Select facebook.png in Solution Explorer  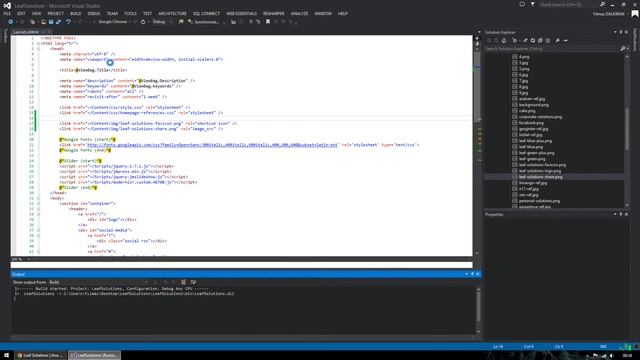pyautogui.click(x=531, y=122)
